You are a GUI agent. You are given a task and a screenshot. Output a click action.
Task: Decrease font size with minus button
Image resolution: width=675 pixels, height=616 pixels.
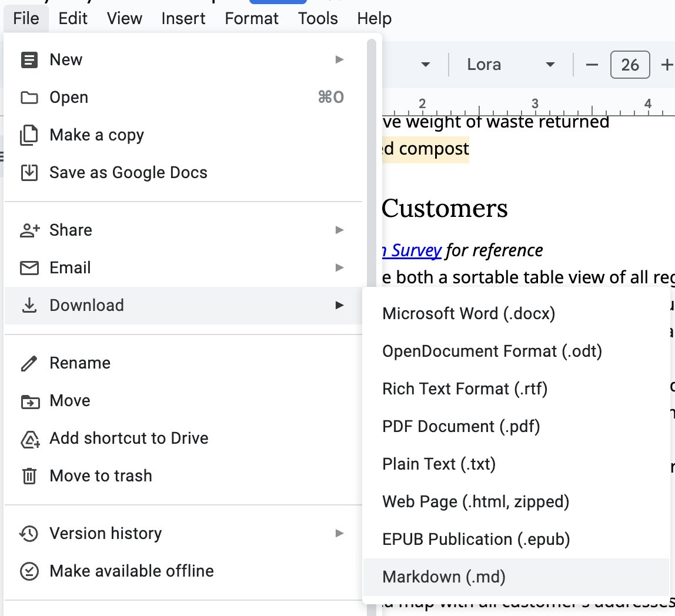[592, 65]
